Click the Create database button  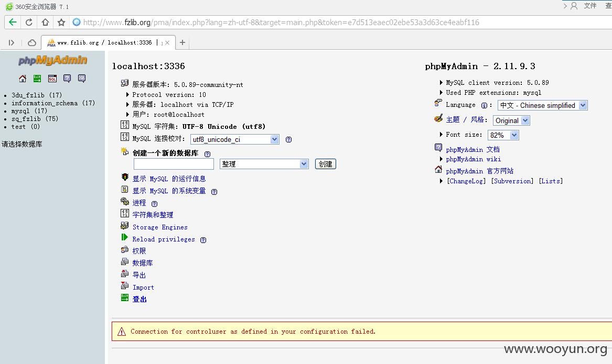[326, 164]
